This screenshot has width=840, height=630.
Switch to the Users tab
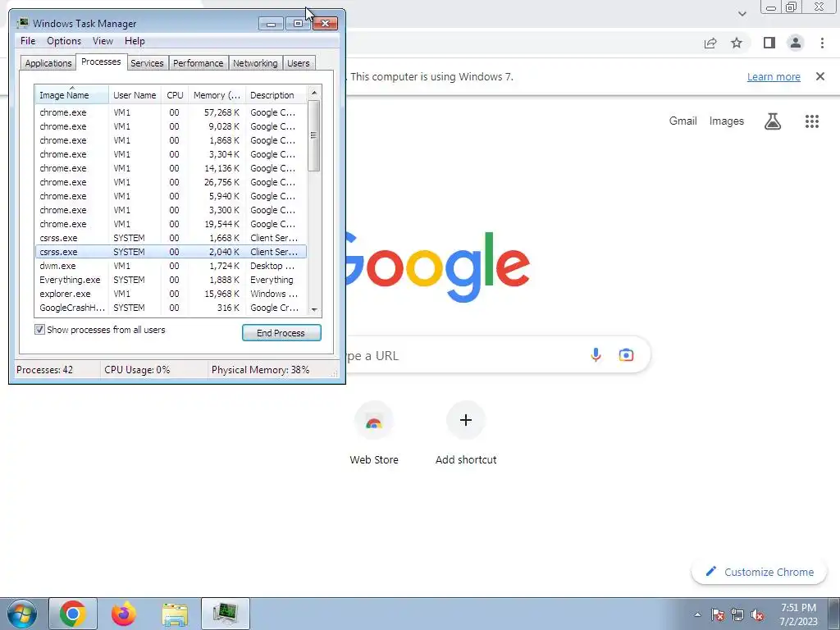[x=298, y=63]
